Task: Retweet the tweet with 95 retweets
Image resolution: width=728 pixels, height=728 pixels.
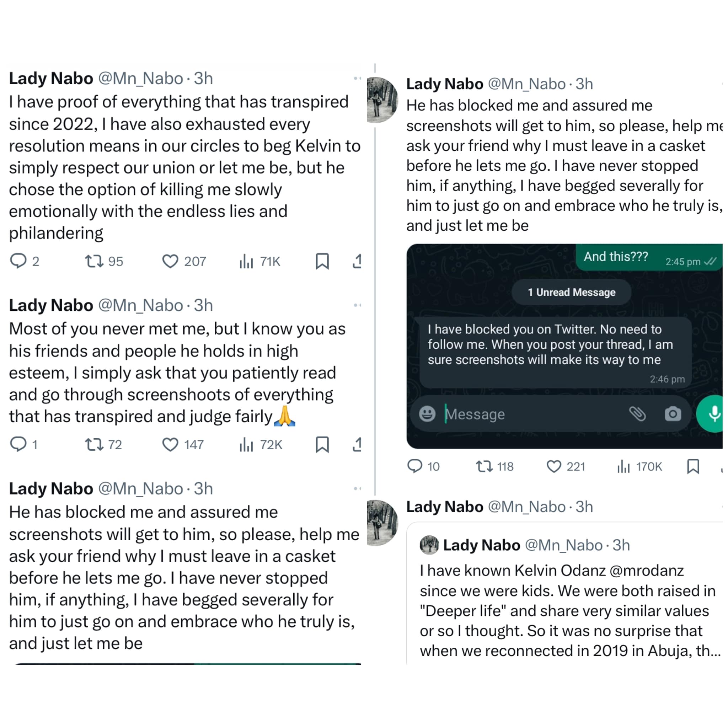Action: click(94, 261)
